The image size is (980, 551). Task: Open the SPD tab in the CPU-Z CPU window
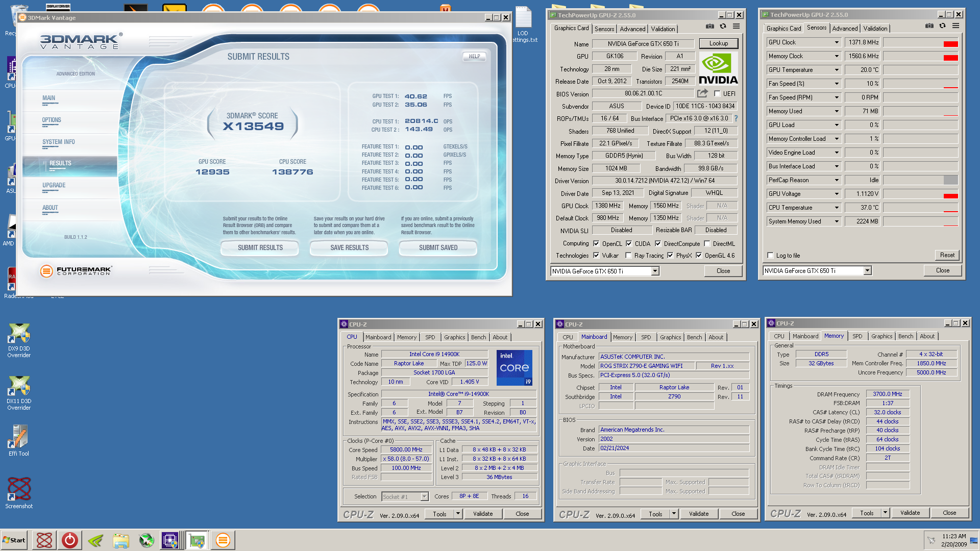click(430, 337)
